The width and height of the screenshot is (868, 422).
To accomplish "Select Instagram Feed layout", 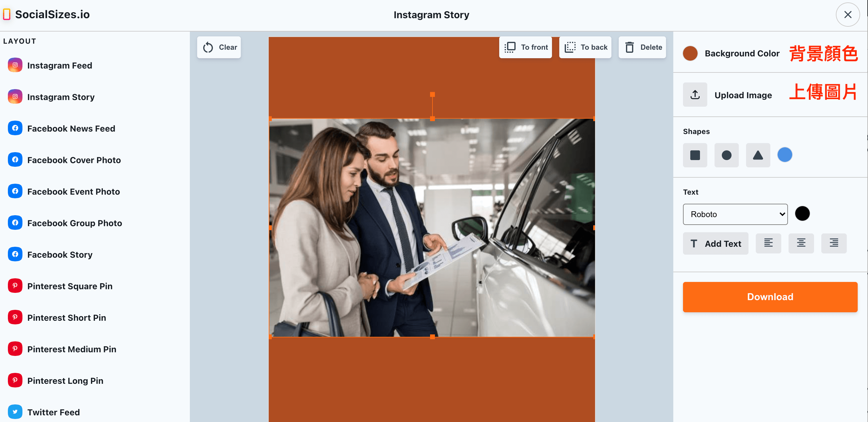I will click(x=60, y=65).
